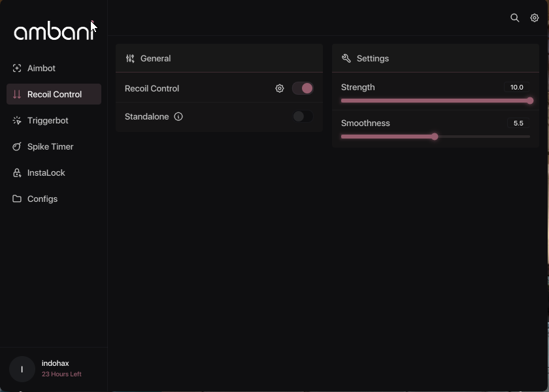Click the General panel sliders icon

tap(130, 58)
